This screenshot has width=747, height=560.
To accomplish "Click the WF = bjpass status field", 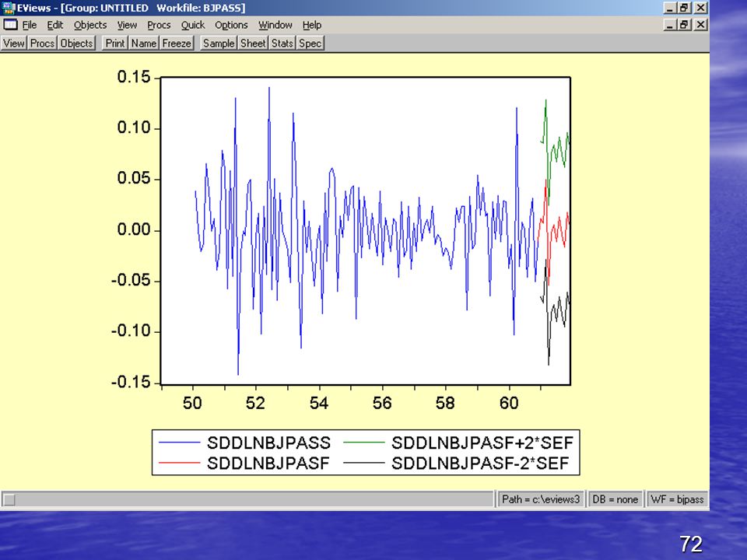I will coord(677,499).
